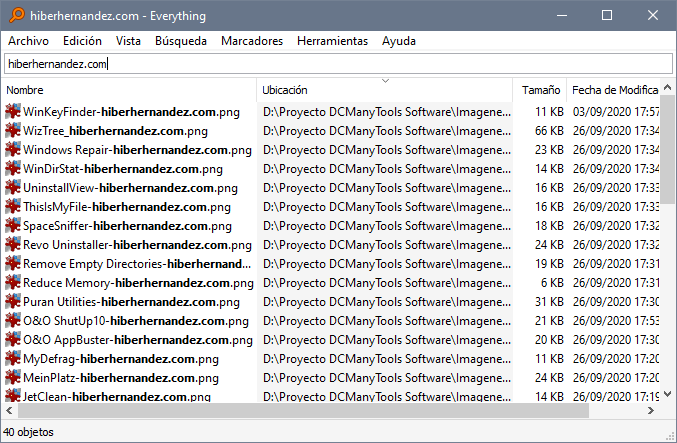This screenshot has height=443, width=677.
Task: Open the Herramientas menu
Action: tap(332, 41)
